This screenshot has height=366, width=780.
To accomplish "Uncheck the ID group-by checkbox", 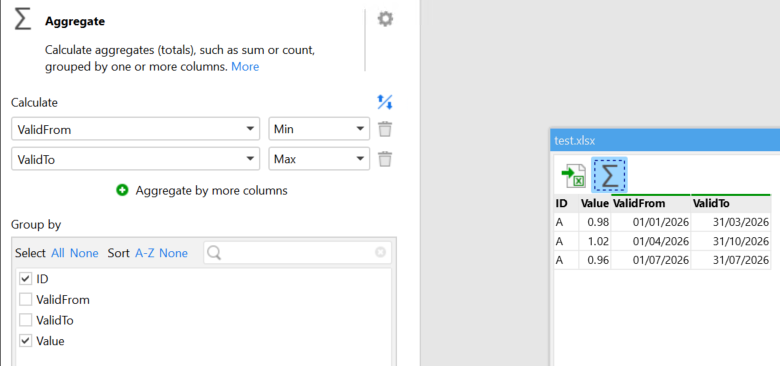I will pos(25,279).
